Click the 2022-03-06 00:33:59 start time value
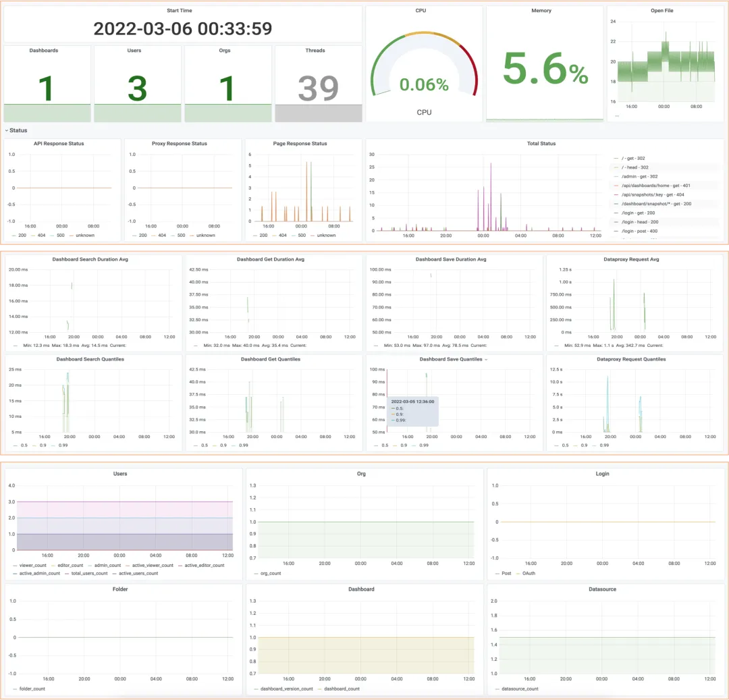The height and width of the screenshot is (700, 729). (x=183, y=29)
